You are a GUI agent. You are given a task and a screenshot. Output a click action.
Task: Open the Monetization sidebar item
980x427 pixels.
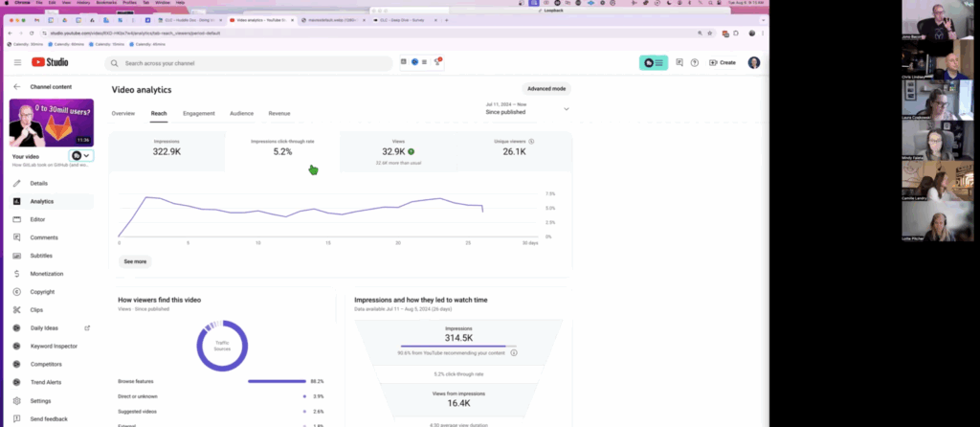45,274
